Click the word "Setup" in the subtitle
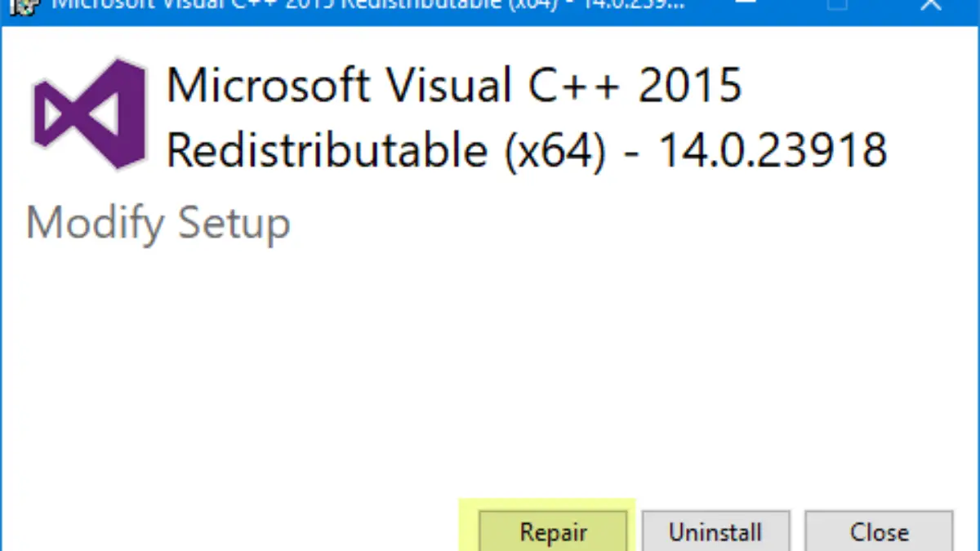 point(234,224)
